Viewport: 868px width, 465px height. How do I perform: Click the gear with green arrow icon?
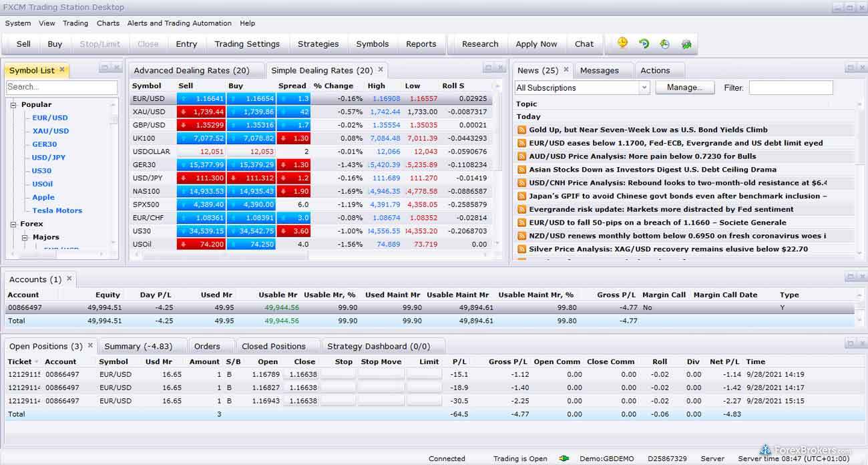click(x=686, y=44)
